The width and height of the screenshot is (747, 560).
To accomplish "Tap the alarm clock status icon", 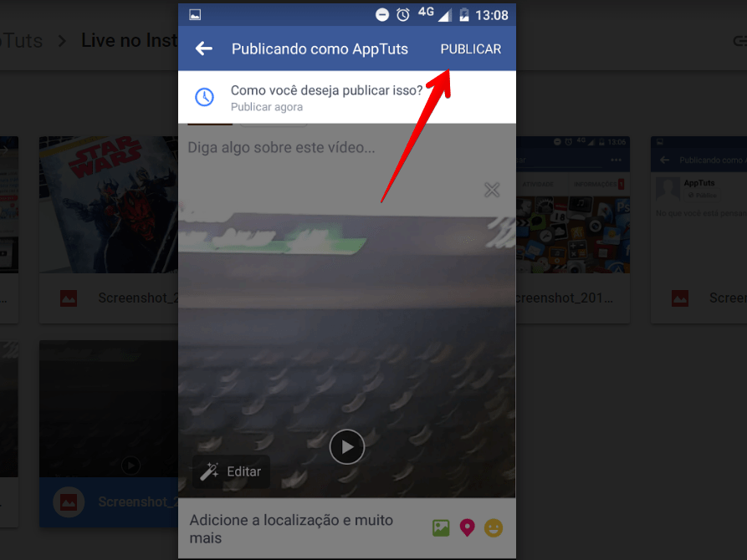I will [x=403, y=15].
